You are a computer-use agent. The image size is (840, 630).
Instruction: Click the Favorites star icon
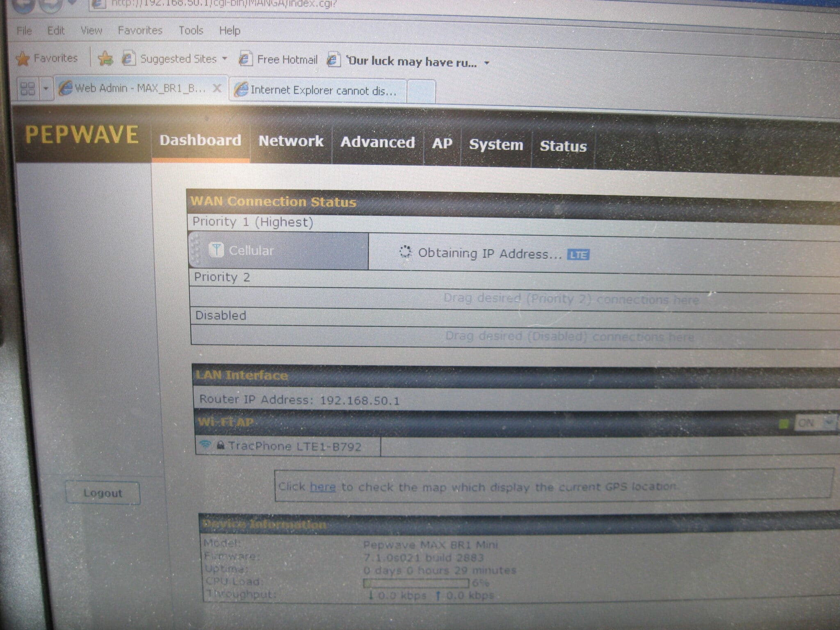23,59
